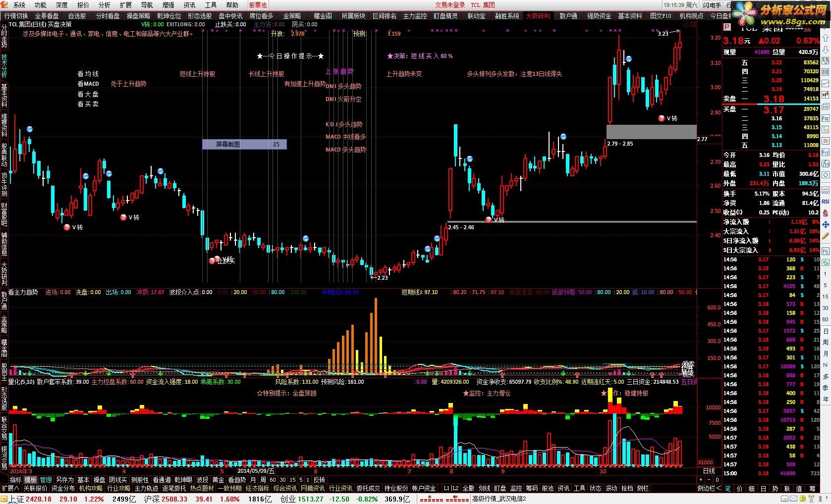
Task: Click the application logo icon at top-left
Action: 5,4
